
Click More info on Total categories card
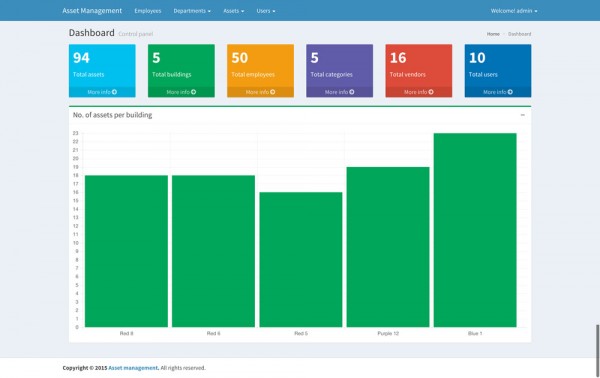[339, 92]
